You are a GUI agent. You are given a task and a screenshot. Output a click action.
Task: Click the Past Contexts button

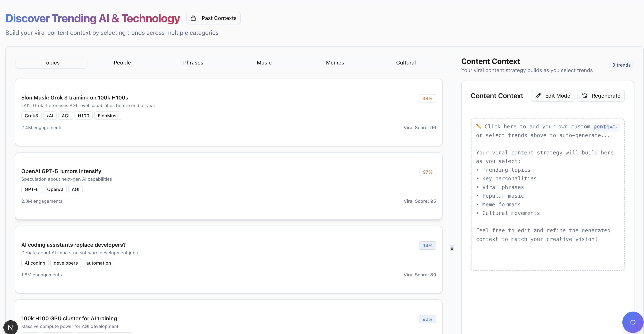point(213,18)
